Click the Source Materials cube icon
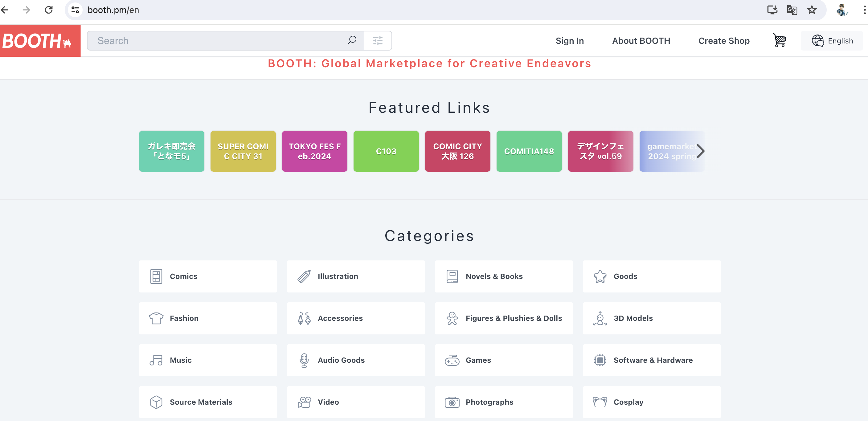 click(x=156, y=402)
